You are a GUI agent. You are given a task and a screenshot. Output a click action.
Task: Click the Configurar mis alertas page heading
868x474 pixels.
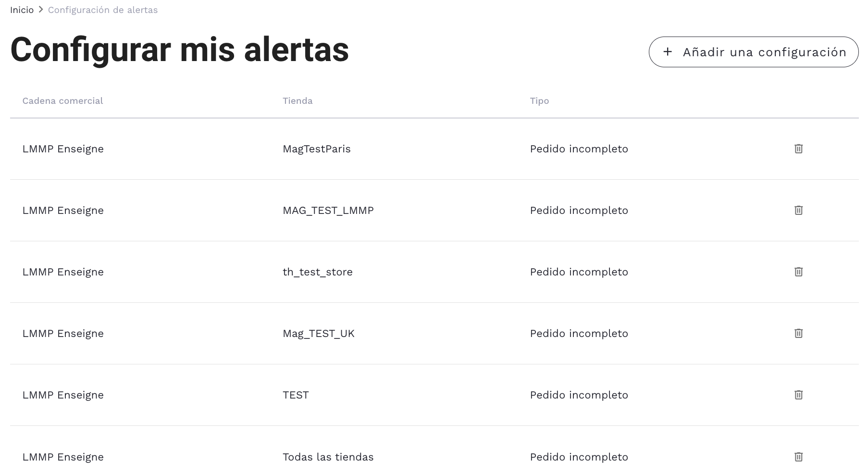[x=179, y=50]
